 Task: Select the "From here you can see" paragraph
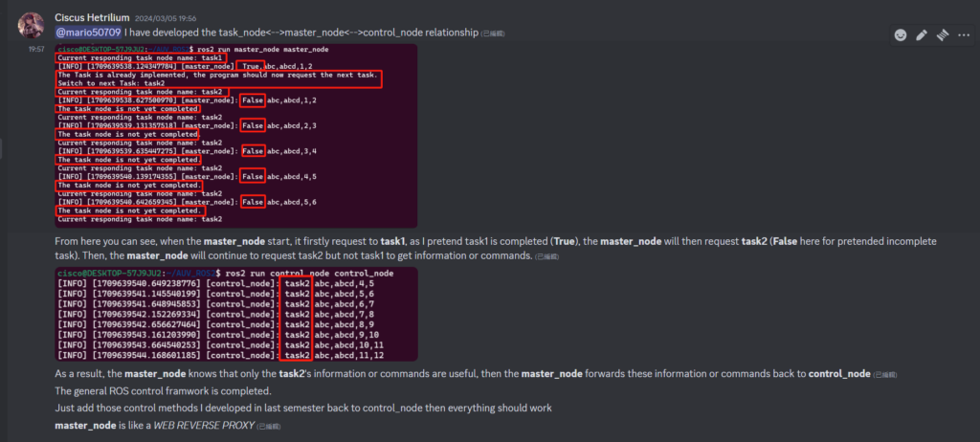(383, 241)
